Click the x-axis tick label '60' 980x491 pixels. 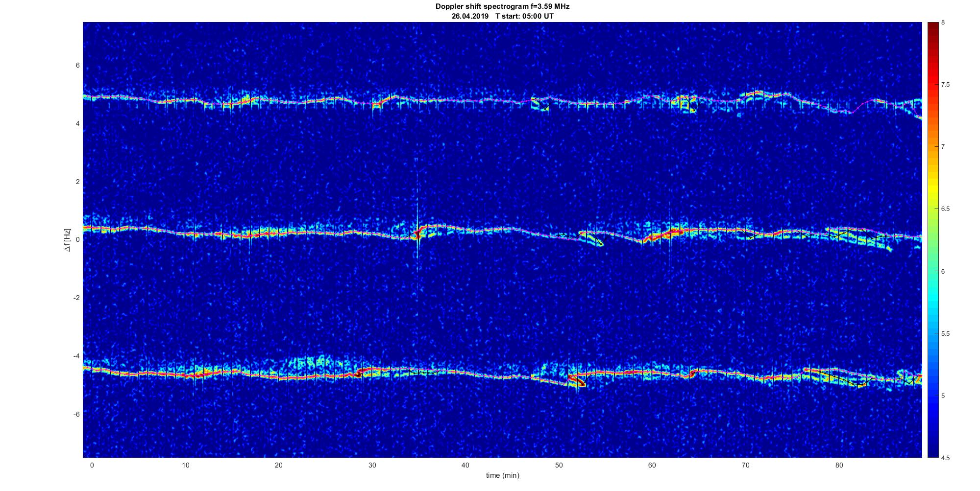pyautogui.click(x=652, y=465)
